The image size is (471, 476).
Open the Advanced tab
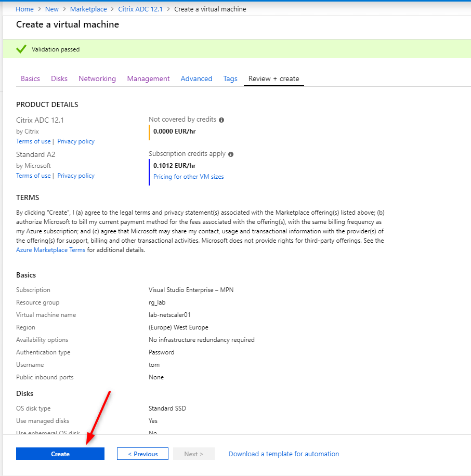pos(197,78)
